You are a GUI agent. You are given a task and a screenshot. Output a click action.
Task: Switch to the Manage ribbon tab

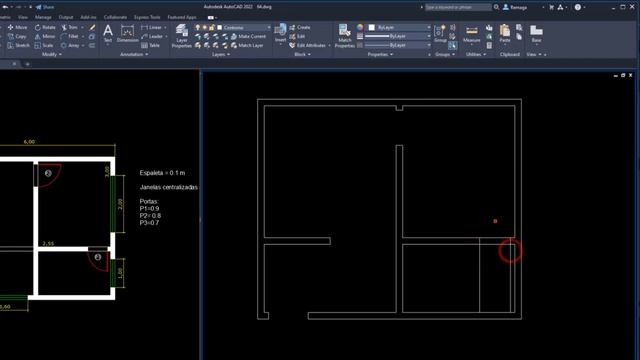coord(43,17)
